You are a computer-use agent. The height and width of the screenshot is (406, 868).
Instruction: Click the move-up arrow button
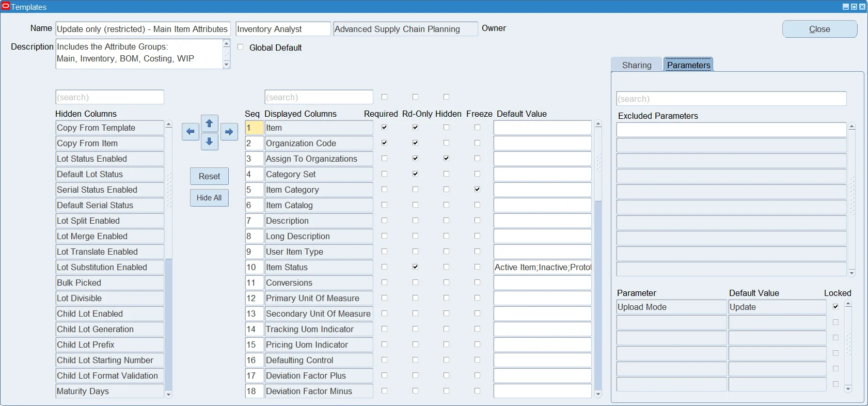(209, 123)
